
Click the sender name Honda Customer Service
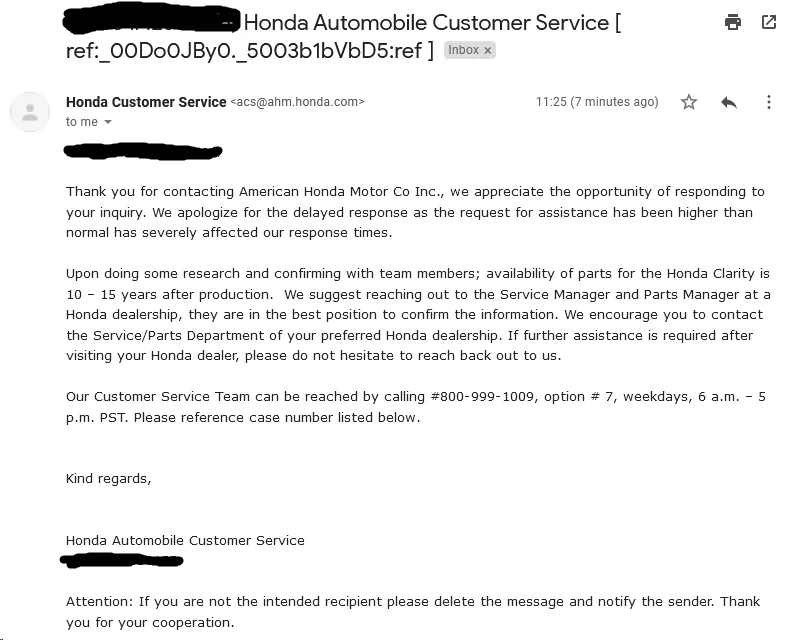pyautogui.click(x=146, y=102)
